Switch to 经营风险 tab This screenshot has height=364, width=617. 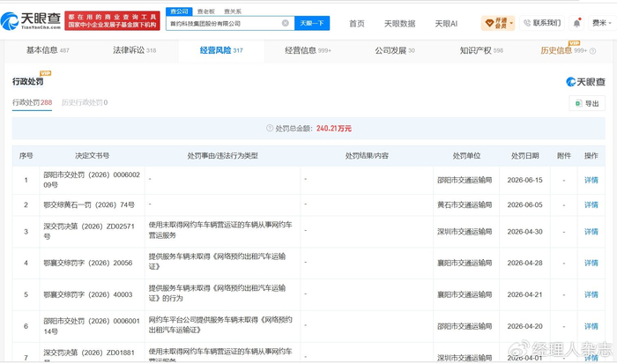point(221,50)
